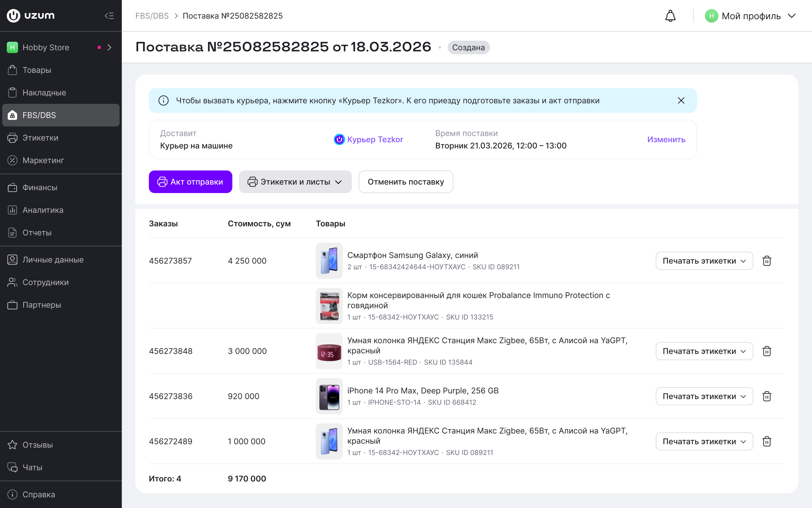Image resolution: width=812 pixels, height=508 pixels.
Task: Open the Маркетинг section
Action: (x=61, y=160)
